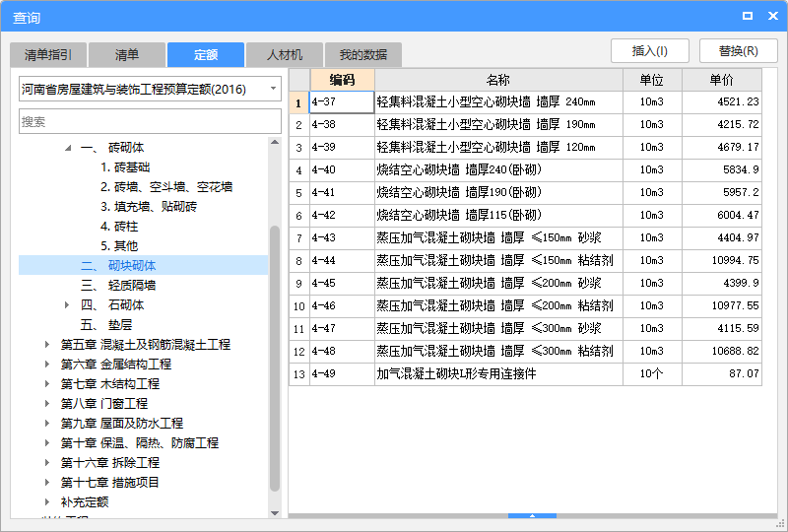Screen dimensions: 788x532
Task: Select 二、砌块砌体 tree item
Action: pos(143,265)
